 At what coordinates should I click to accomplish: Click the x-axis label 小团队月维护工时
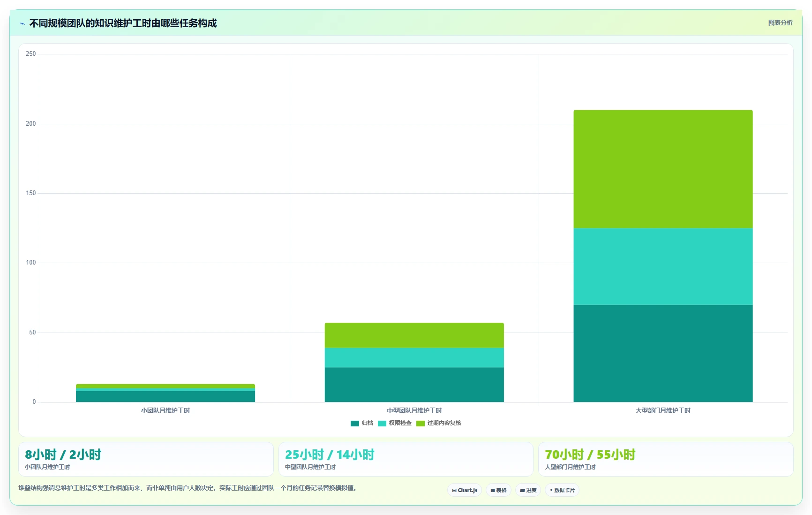[x=165, y=410]
